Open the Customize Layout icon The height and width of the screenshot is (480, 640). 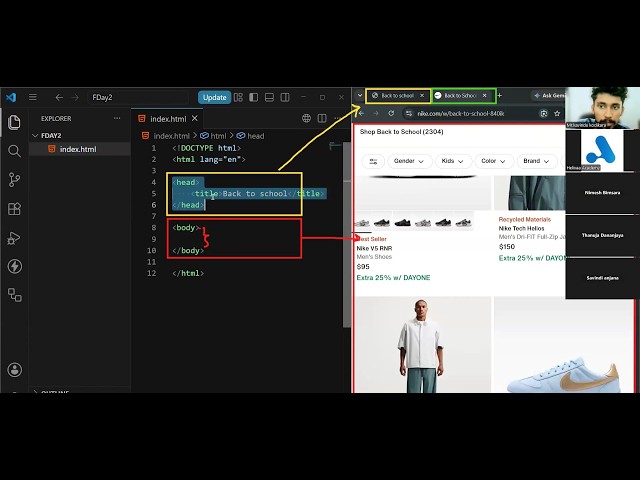click(x=238, y=97)
